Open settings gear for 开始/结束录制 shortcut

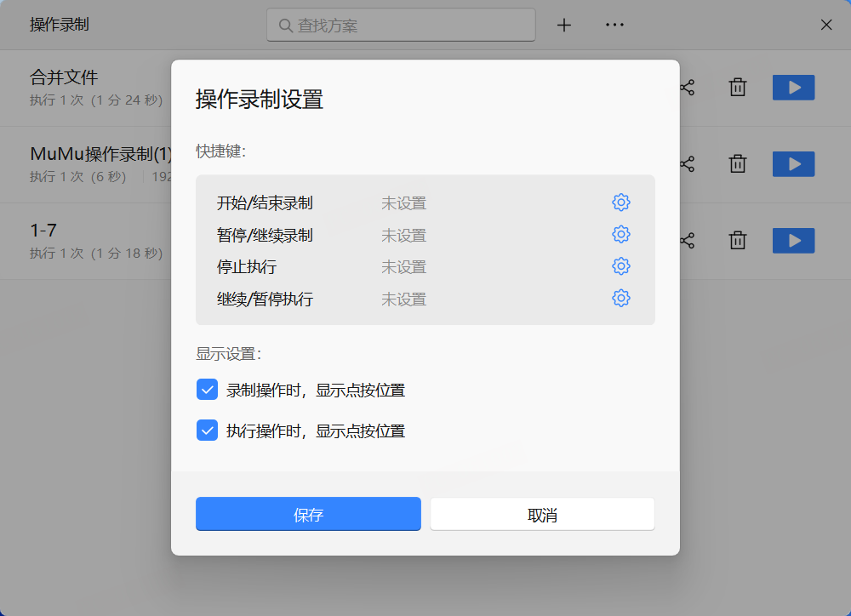point(621,202)
